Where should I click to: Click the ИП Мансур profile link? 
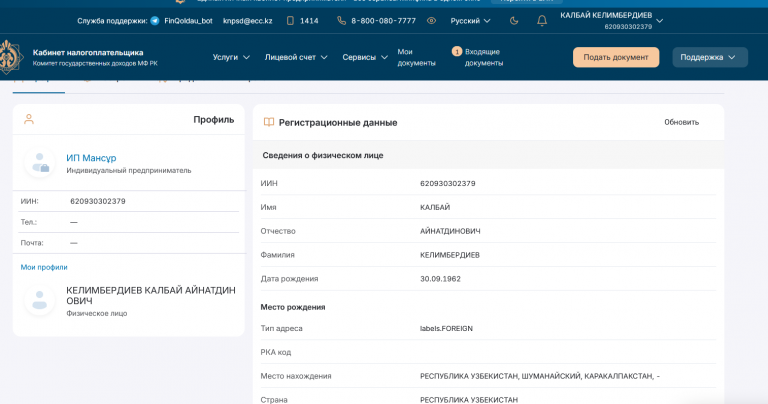[91, 158]
